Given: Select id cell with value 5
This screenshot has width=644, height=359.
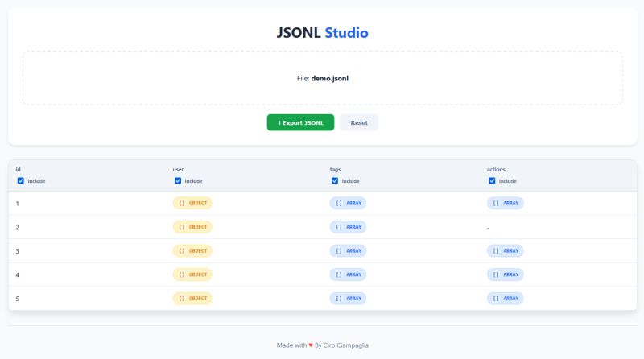Looking at the screenshot, I should (x=17, y=299).
